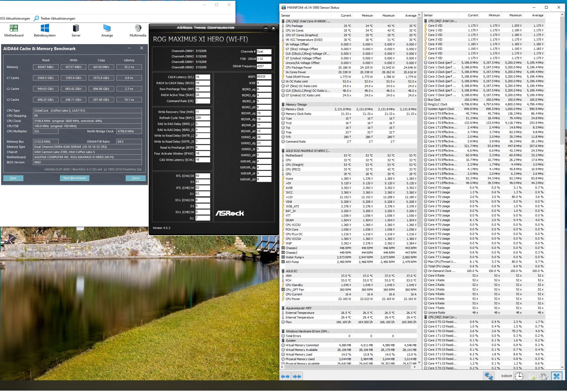Viewport: 567px width, 392px height.
Task: Click HWiNFO shrink columns arrows button
Action: (x=297, y=376)
